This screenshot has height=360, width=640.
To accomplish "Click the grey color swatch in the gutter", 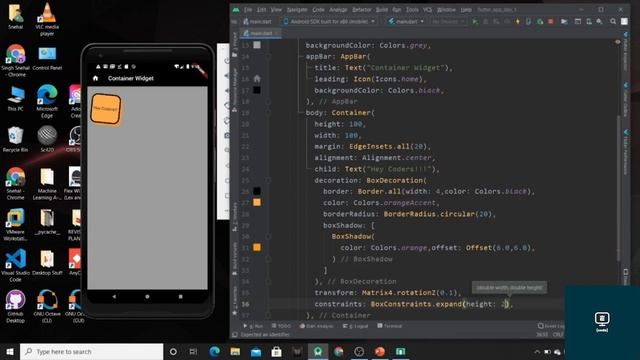I will coord(257,45).
